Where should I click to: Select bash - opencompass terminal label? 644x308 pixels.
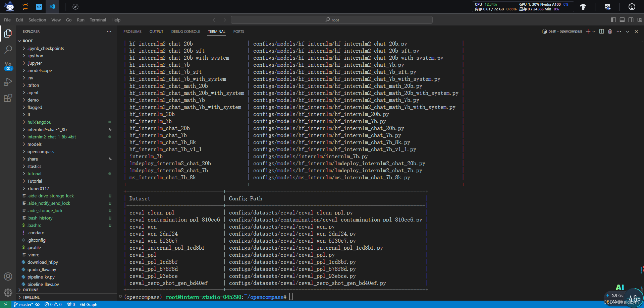(x=562, y=32)
